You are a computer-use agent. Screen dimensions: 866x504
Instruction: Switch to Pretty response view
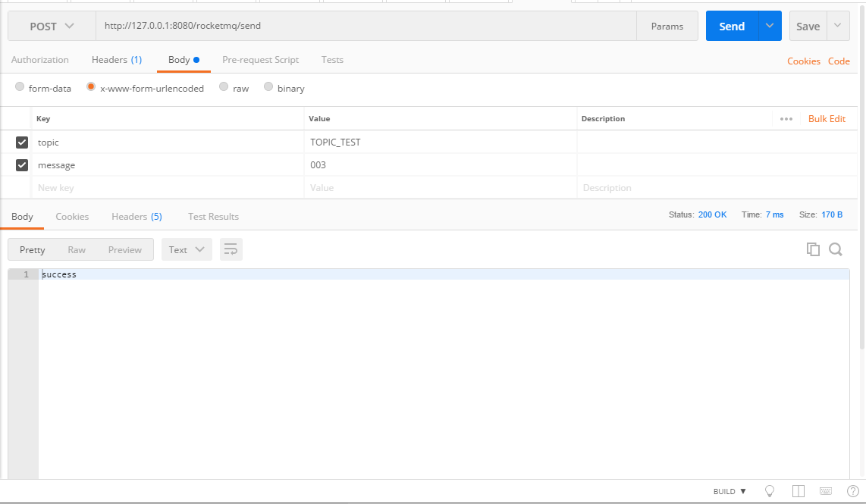click(x=32, y=249)
